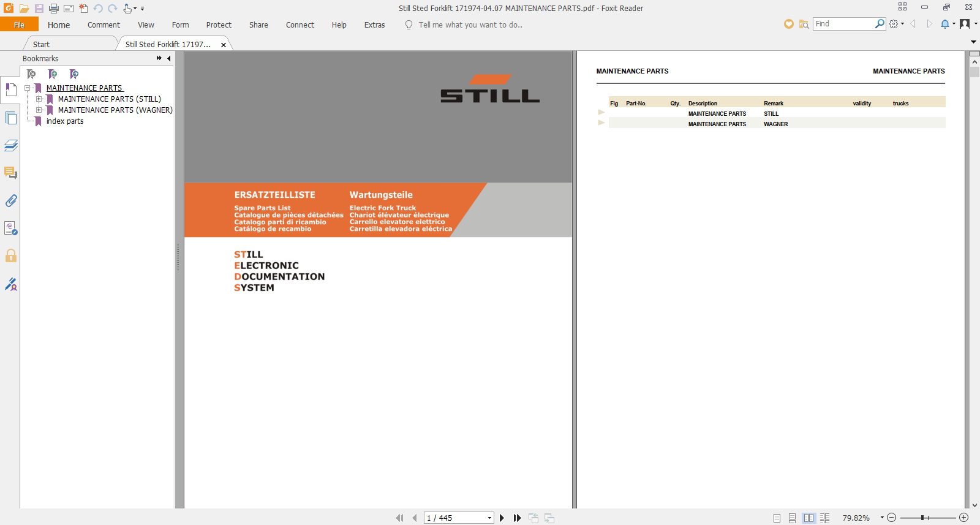Click the magnifier icon in Find box

point(880,24)
